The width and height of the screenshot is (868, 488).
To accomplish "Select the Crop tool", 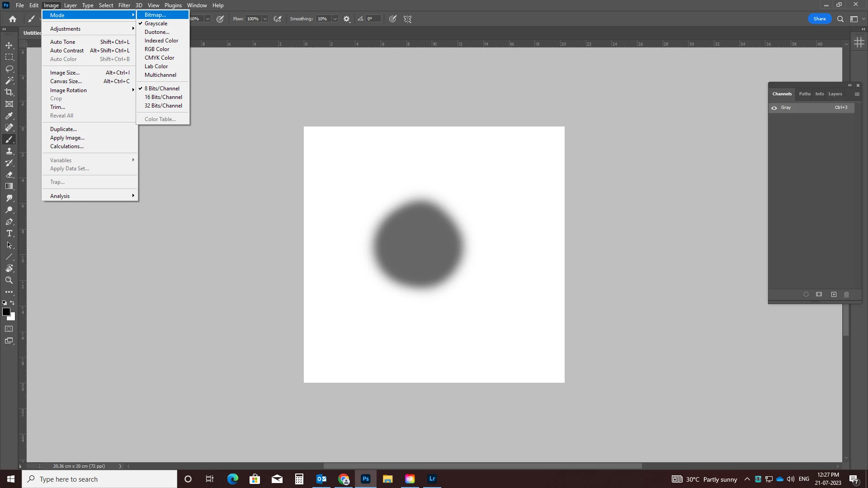I will tap(9, 92).
